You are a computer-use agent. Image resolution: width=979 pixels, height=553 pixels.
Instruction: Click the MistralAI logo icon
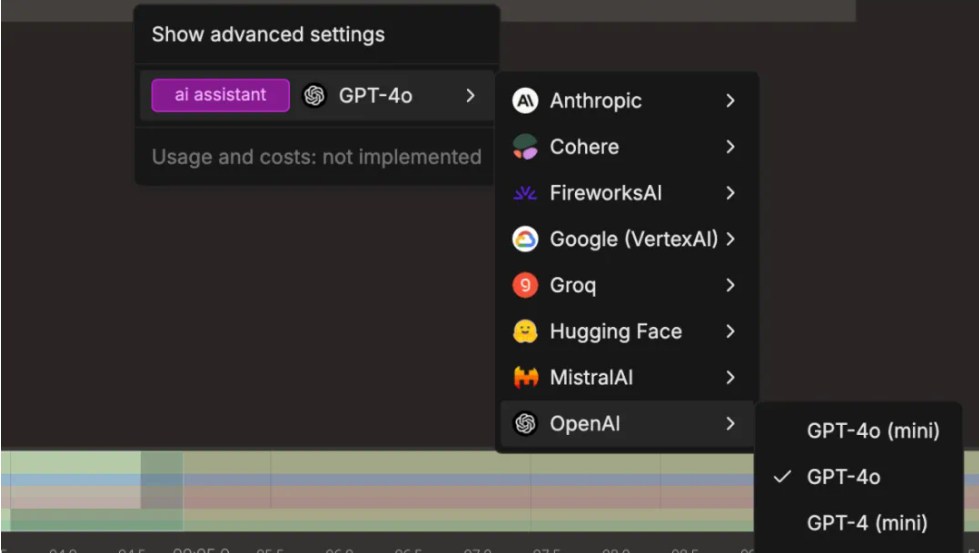525,378
